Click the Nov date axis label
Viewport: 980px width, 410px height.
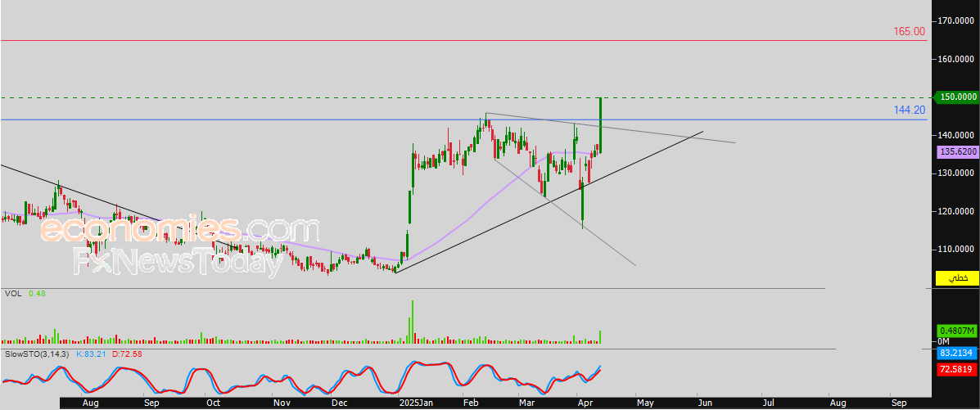[283, 403]
